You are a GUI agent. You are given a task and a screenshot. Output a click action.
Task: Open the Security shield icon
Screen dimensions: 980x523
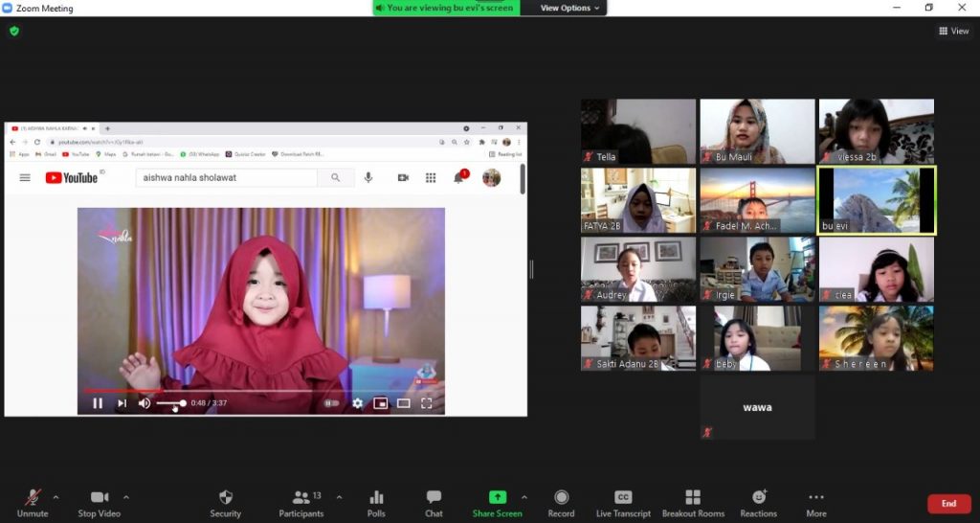[x=226, y=498]
